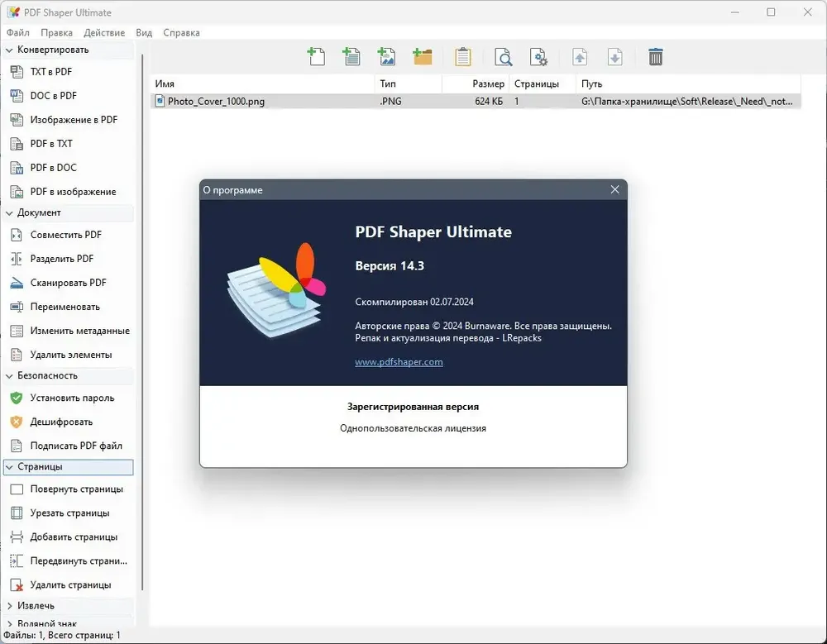Click the Файлы: 1 status bar text
The image size is (827, 644).
pos(62,636)
